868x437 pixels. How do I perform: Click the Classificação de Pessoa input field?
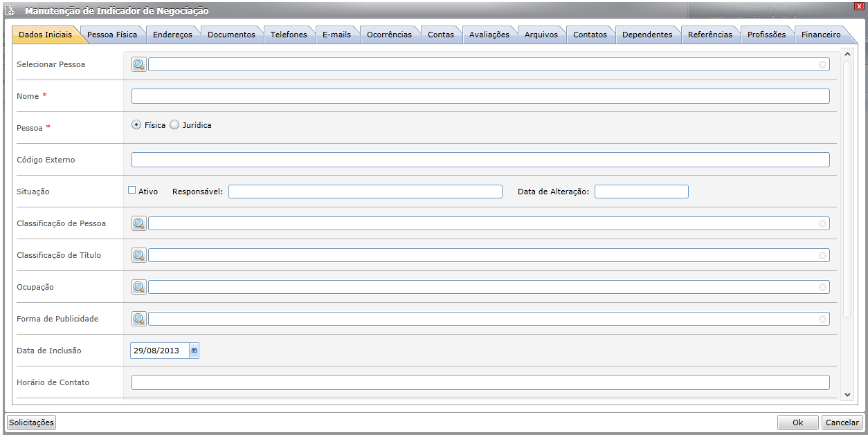pos(489,223)
